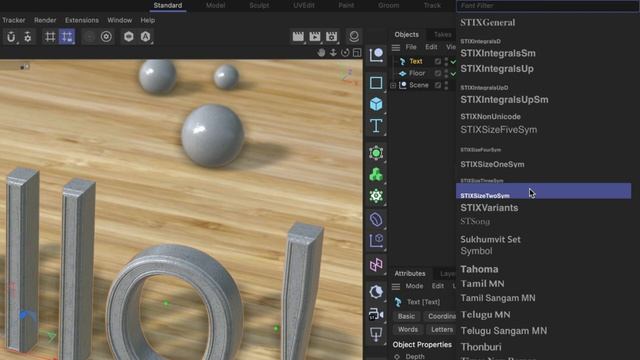Image resolution: width=640 pixels, height=360 pixels.
Task: Expand the Scene object tree node
Action: [393, 85]
